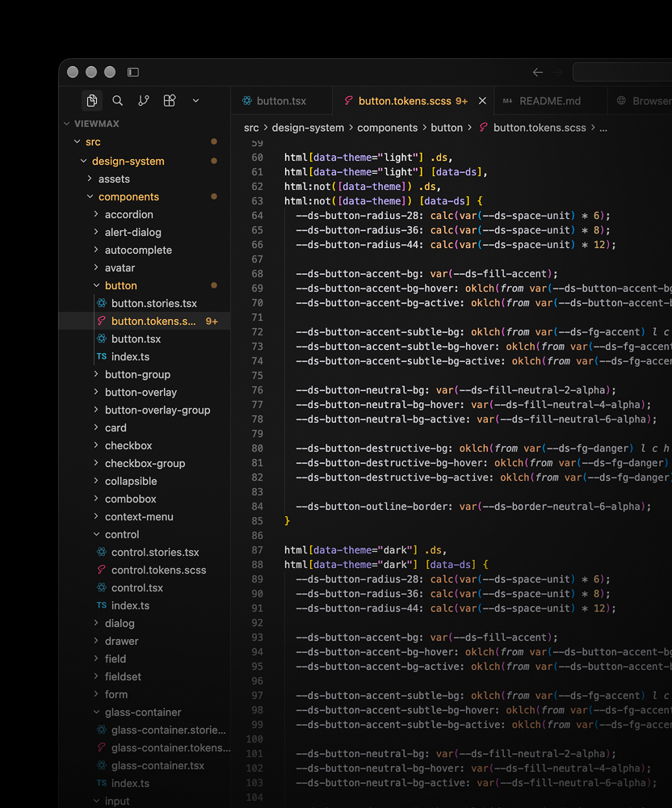This screenshot has height=808, width=672.
Task: Open the Source Control view icon
Action: 144,100
